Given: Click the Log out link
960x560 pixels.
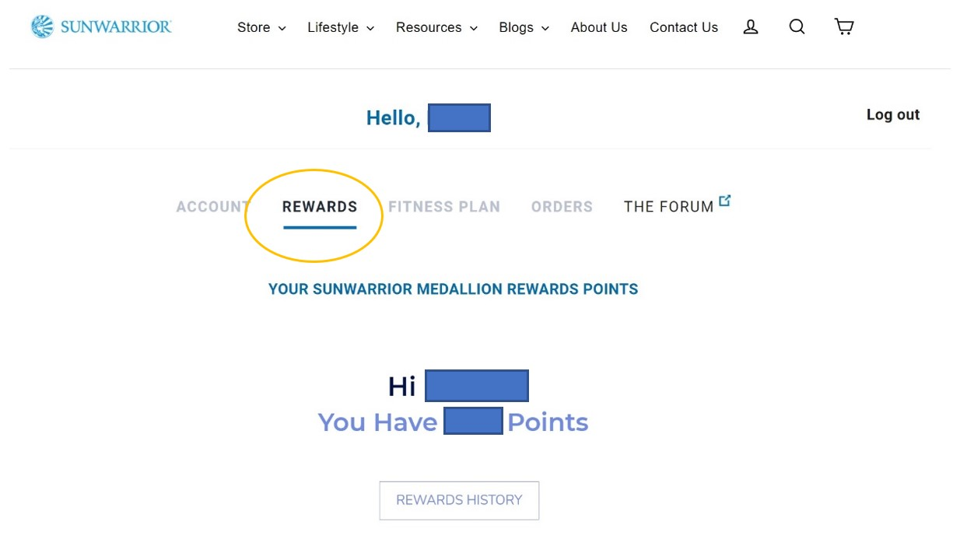Looking at the screenshot, I should coord(893,114).
